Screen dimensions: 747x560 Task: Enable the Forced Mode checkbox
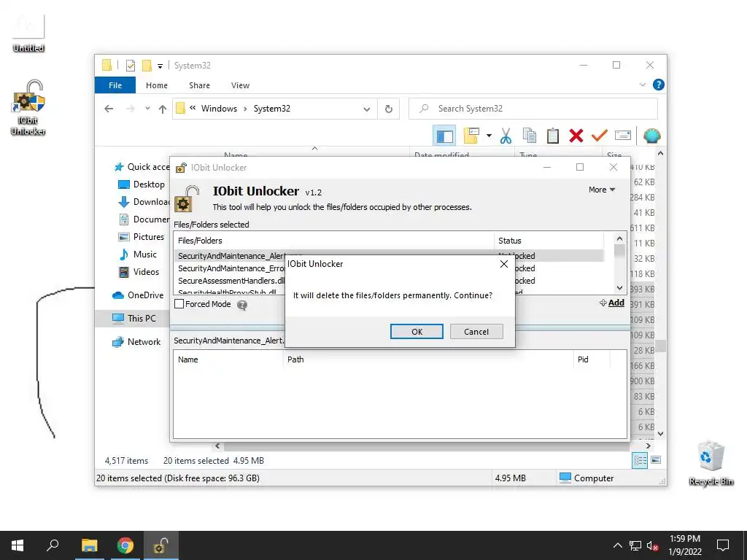(179, 304)
